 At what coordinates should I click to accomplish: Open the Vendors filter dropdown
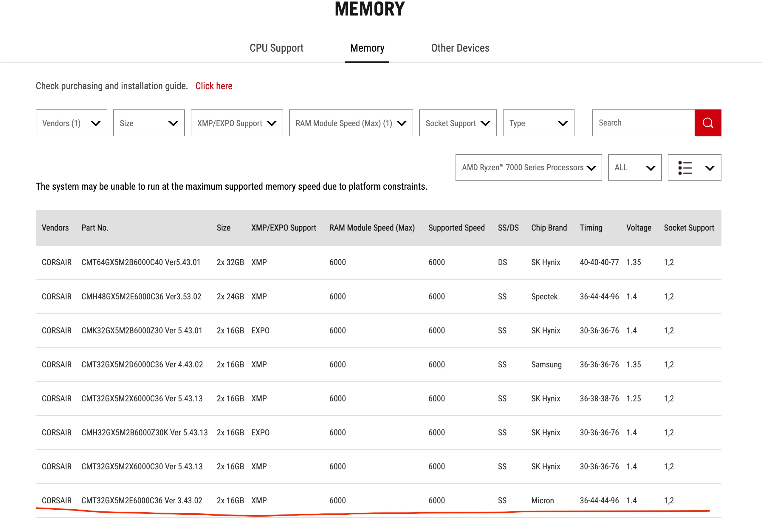pos(71,123)
